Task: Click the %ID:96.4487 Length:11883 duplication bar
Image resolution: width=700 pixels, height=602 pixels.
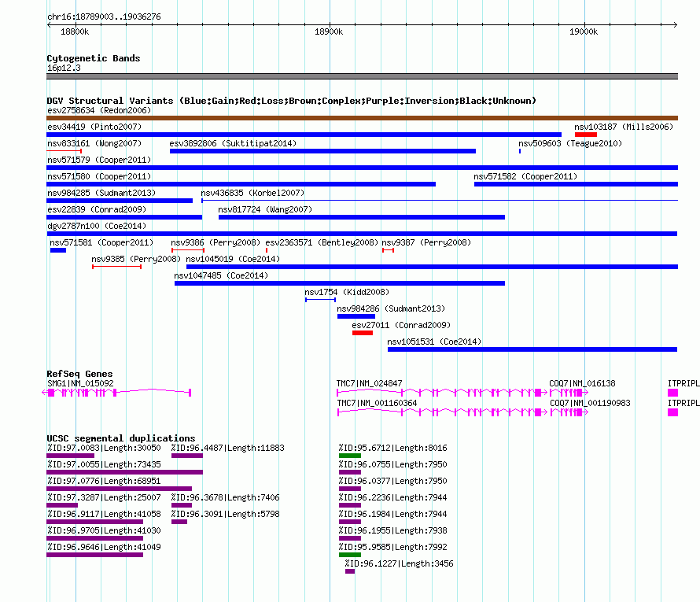Action: 187,456
